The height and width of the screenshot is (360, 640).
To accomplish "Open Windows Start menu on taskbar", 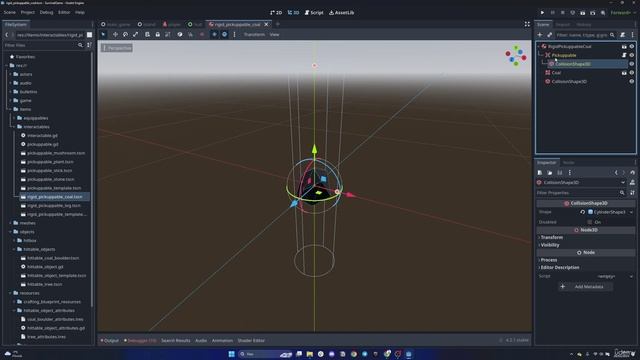I will [x=231, y=354].
